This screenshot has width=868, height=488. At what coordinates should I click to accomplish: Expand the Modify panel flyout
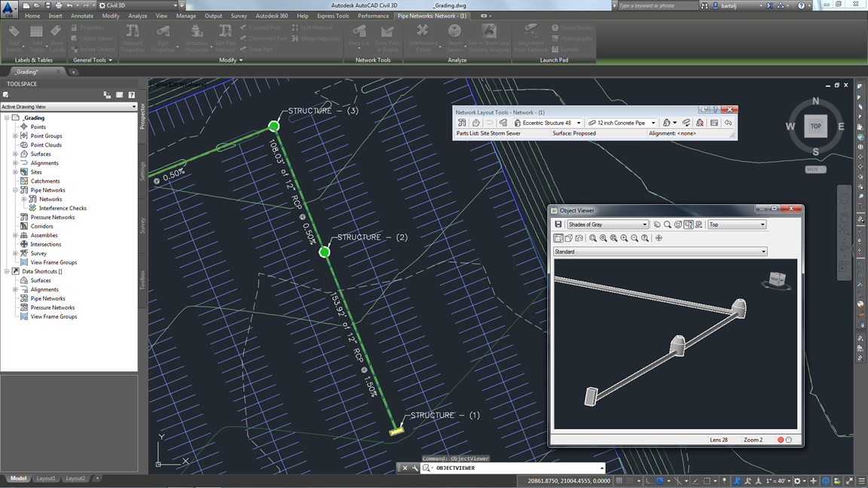click(231, 60)
